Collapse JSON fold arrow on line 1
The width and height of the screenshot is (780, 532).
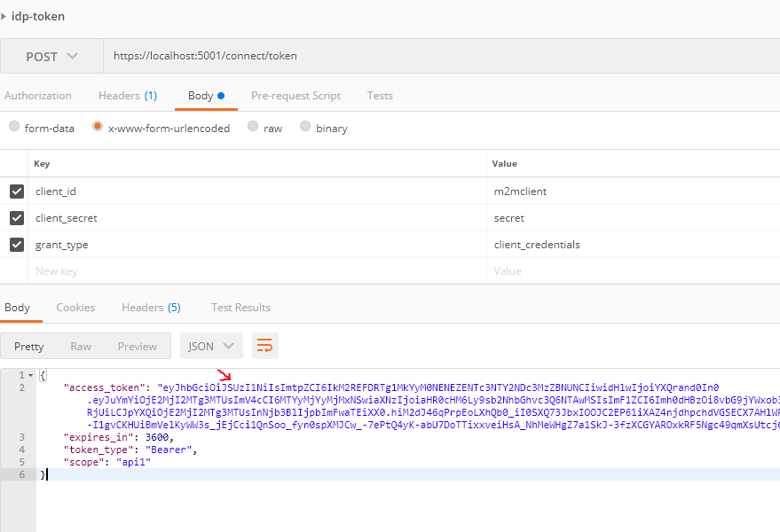tap(33, 376)
